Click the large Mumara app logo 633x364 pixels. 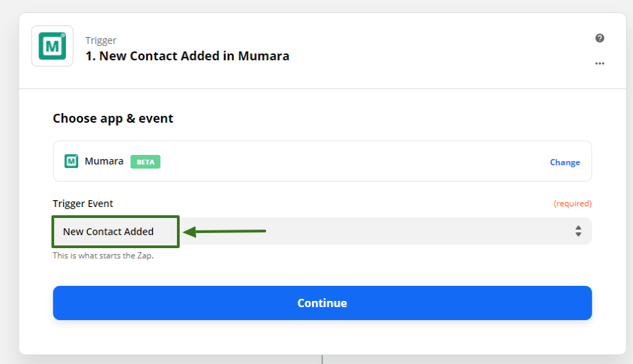[x=52, y=46]
